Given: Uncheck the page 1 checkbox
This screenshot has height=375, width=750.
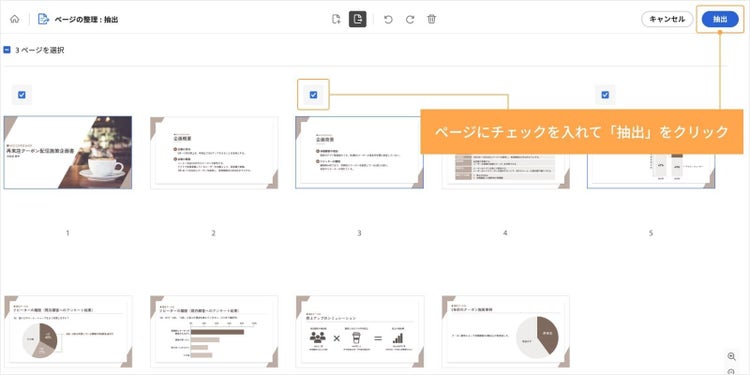Looking at the screenshot, I should 22,95.
